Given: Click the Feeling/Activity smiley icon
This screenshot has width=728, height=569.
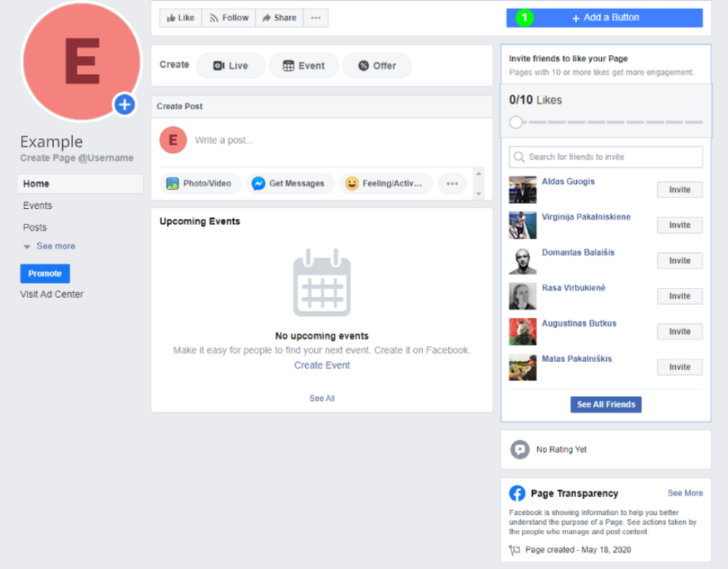Looking at the screenshot, I should 351,183.
